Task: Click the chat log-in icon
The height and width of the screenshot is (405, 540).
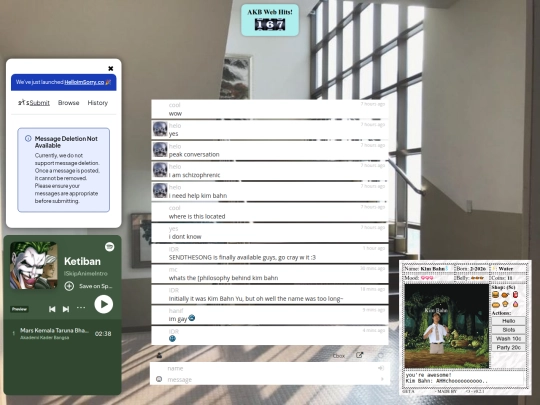Action: point(381,368)
